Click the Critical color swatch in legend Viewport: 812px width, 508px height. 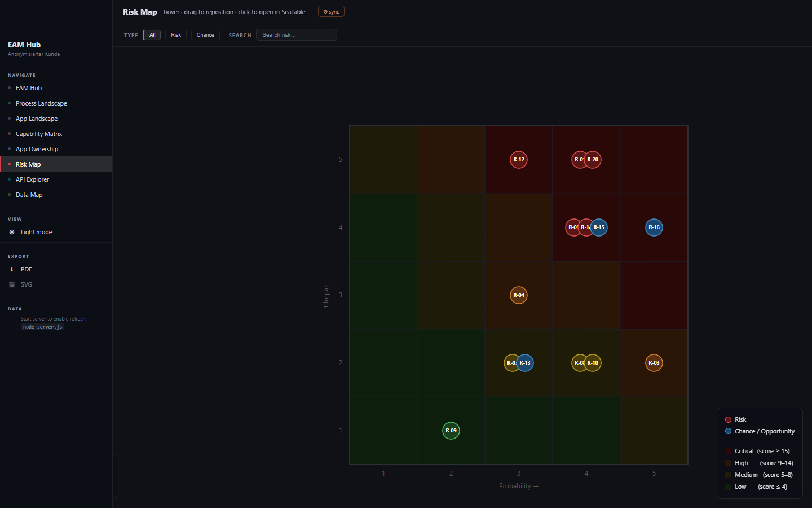coord(728,451)
